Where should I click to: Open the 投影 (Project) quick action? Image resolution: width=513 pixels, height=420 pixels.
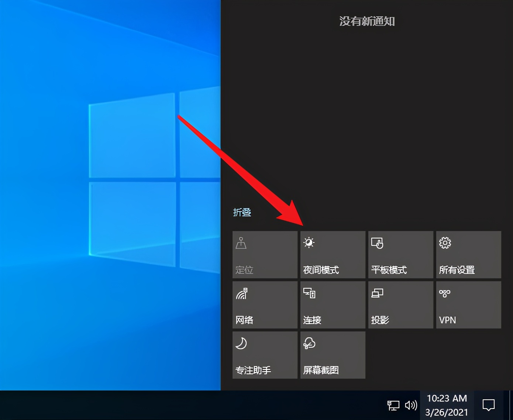pyautogui.click(x=400, y=305)
